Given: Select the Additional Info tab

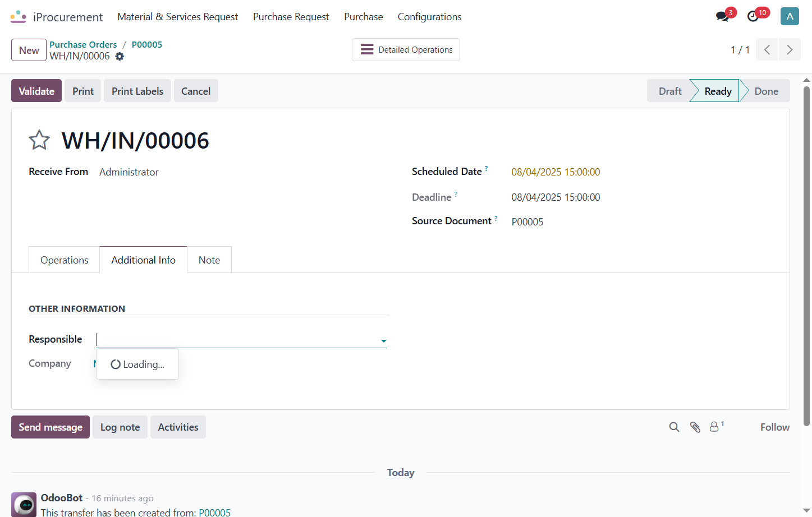Looking at the screenshot, I should point(144,260).
